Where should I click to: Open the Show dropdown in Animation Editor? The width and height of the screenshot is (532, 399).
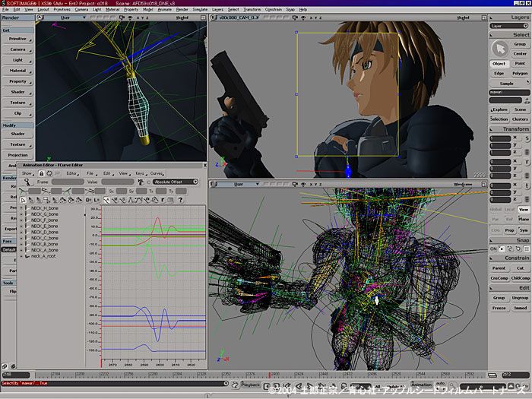[x=28, y=173]
